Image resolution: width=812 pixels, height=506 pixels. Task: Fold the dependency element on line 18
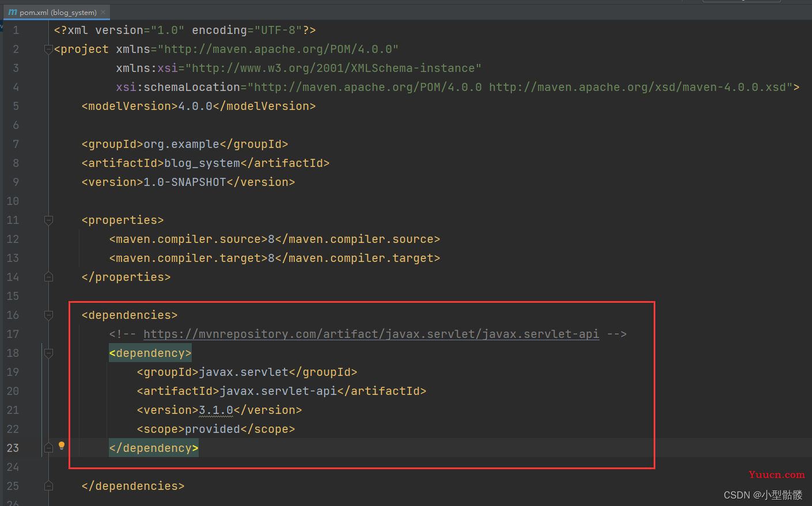pos(48,353)
